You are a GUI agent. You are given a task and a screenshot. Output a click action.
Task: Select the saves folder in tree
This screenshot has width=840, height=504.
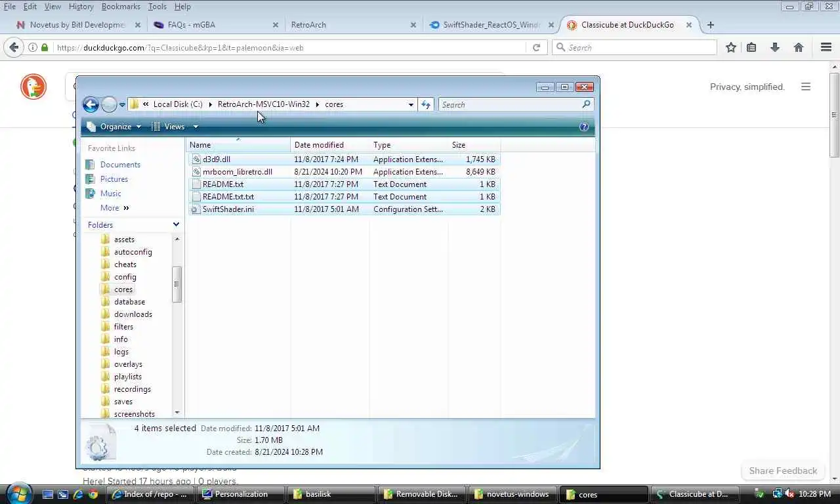[x=123, y=402]
